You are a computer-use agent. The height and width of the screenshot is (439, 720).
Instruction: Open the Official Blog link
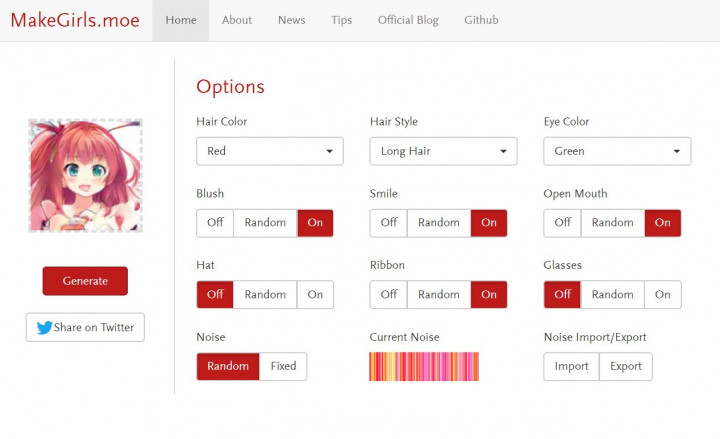(408, 20)
